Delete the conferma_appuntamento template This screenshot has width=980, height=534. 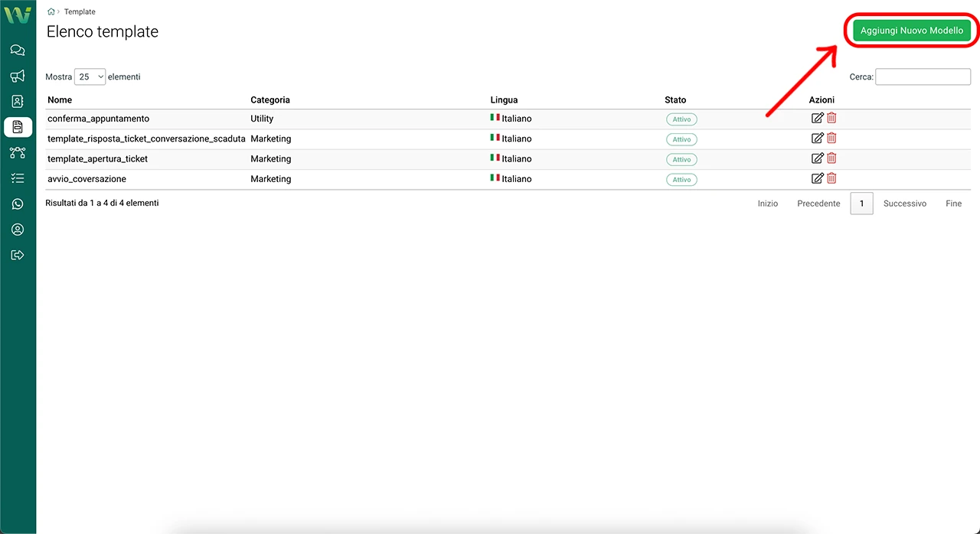click(x=831, y=118)
